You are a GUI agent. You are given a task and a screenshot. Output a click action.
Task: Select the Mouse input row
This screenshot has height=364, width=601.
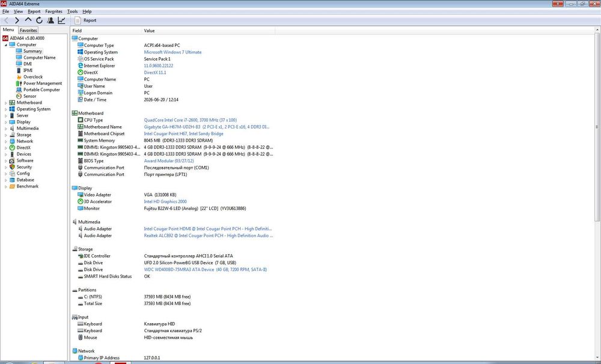point(172,338)
